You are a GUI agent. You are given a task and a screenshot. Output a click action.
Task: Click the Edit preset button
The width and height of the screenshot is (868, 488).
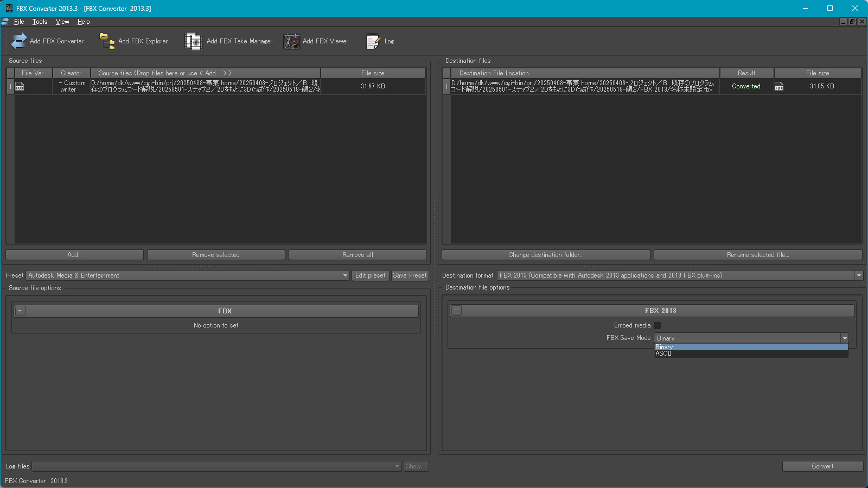[x=371, y=275]
